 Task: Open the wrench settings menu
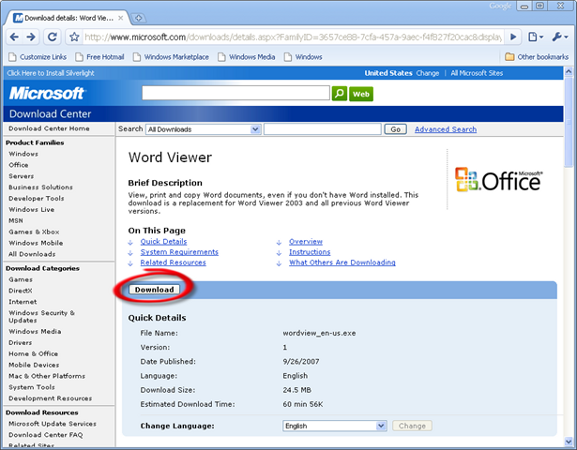click(x=560, y=37)
